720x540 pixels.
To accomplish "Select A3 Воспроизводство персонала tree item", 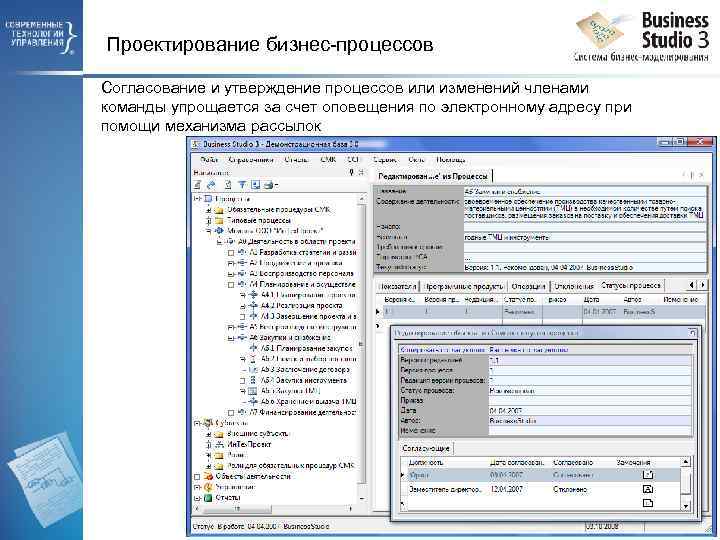I will [x=301, y=274].
